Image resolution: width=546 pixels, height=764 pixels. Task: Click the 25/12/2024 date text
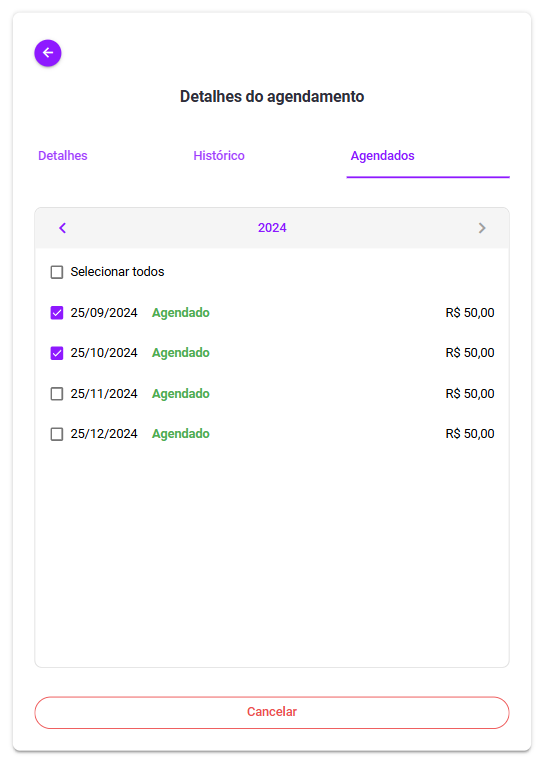(104, 434)
